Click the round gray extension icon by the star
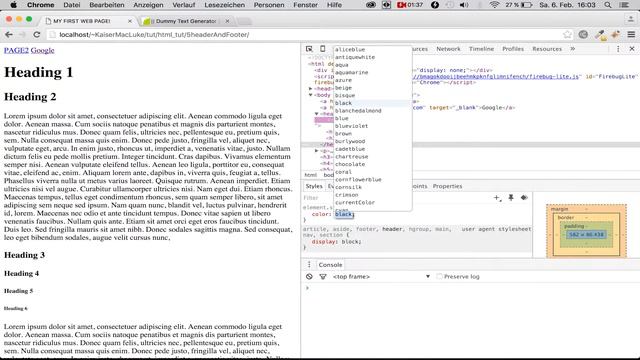The image size is (640, 360). (583, 35)
